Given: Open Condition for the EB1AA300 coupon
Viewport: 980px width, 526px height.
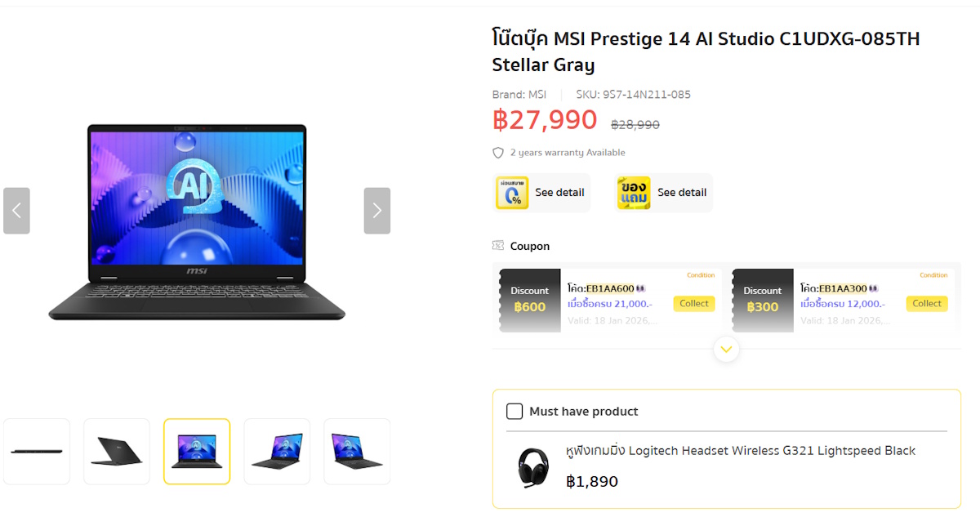Looking at the screenshot, I should (933, 275).
